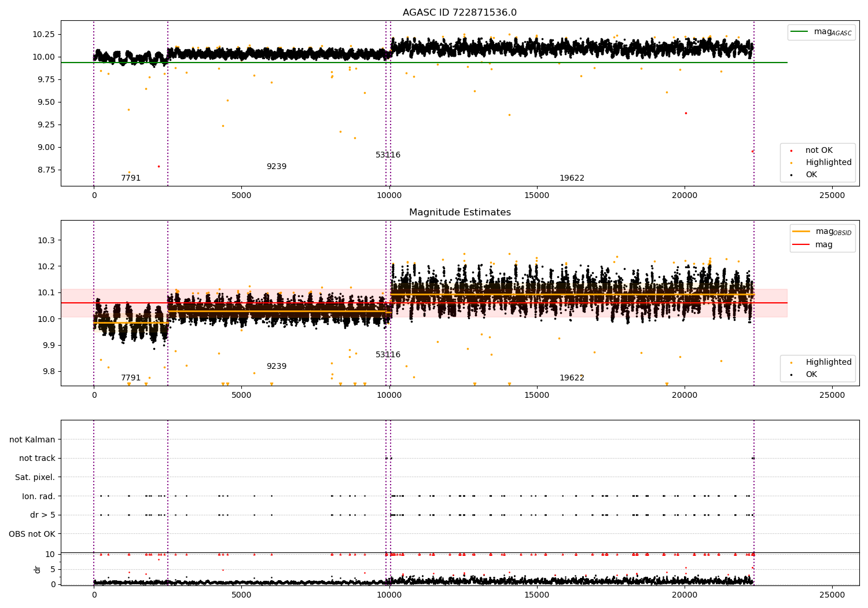This screenshot has height=608, width=868.
Task: Click the 'not Kalman' row label
Action: click(x=32, y=439)
